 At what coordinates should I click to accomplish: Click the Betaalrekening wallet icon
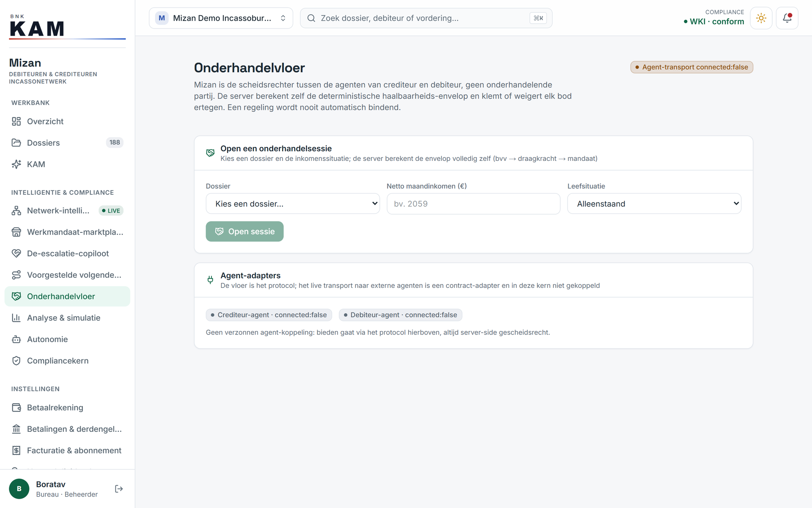tap(16, 408)
